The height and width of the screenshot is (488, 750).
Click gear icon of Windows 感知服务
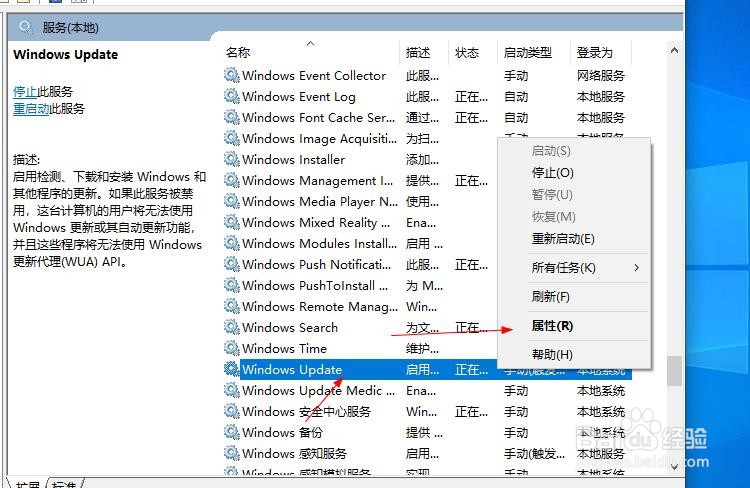pos(232,453)
